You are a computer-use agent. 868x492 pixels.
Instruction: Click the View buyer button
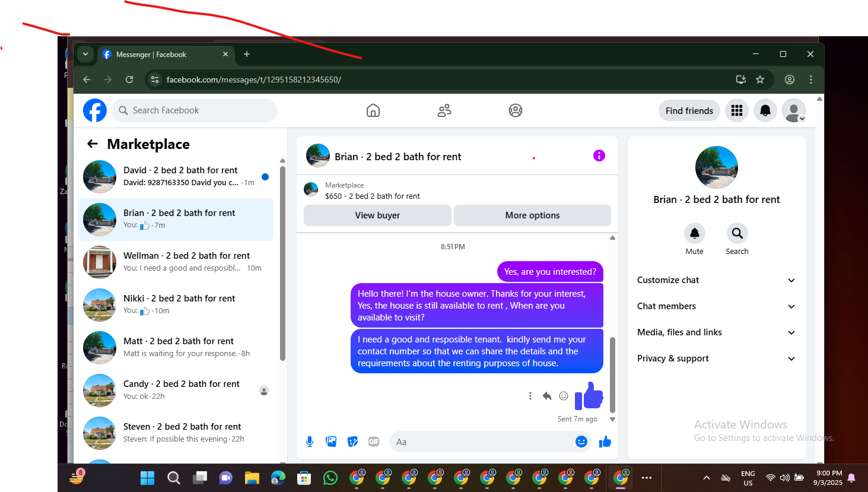377,215
